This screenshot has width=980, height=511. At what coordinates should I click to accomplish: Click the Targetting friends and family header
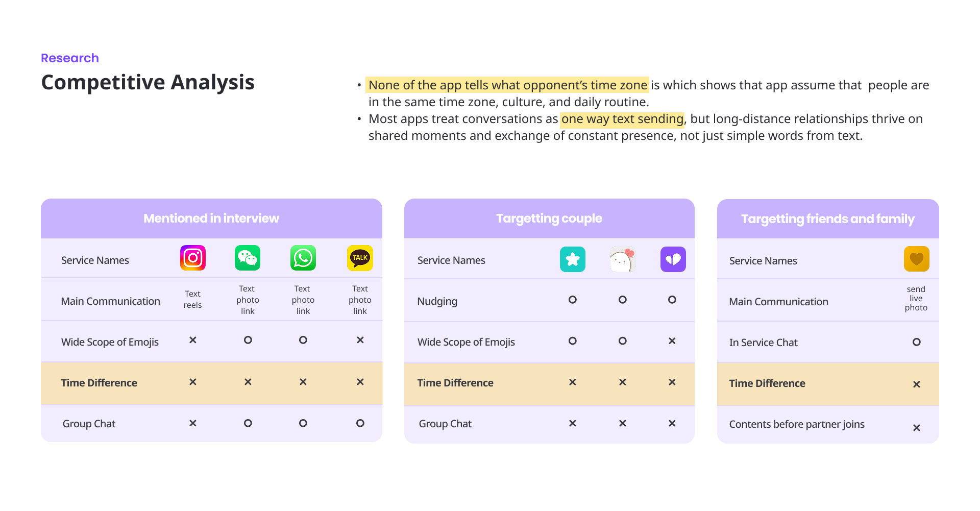coord(827,219)
